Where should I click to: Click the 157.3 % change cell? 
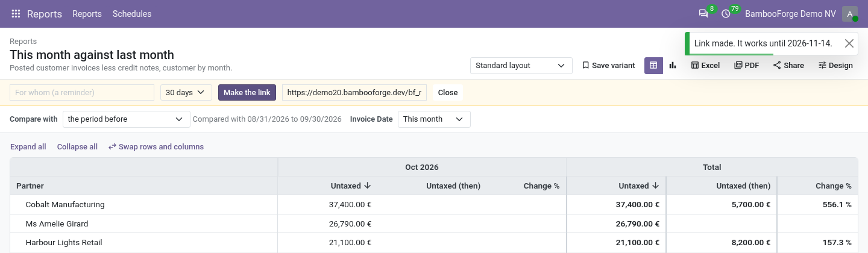(817, 243)
